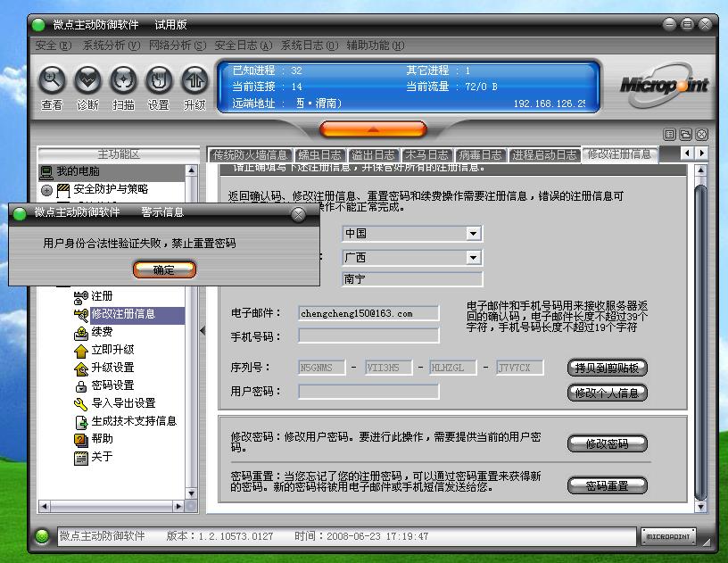Screen dimensions: 728x563
Task: Click the MICROPOINT badge in status bar
Action: pos(668,536)
